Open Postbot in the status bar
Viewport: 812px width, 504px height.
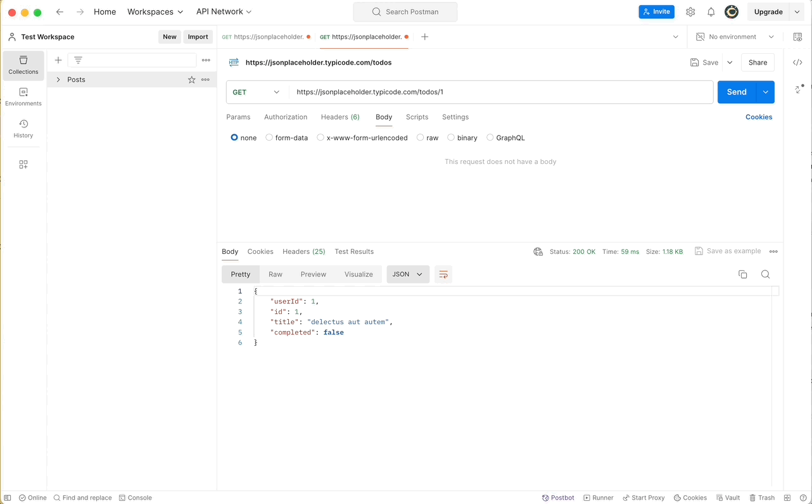click(558, 498)
